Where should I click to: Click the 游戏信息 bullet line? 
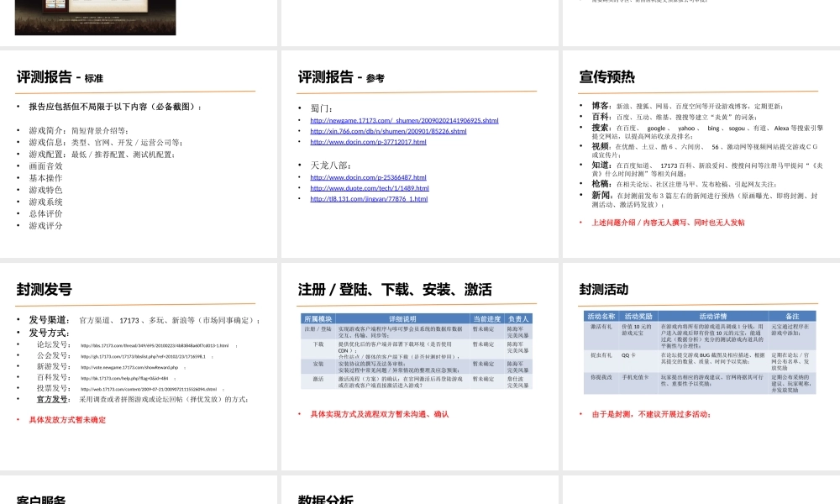click(106, 143)
